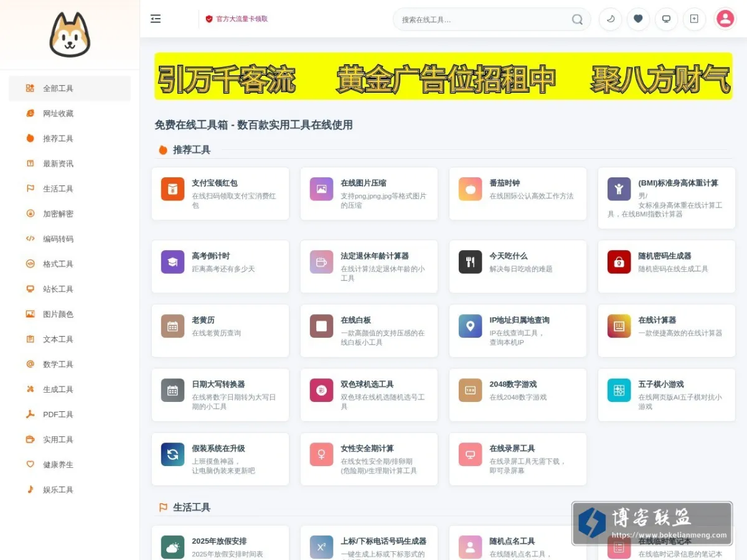The image size is (747, 560).
Task: Click the 生活工具 section heading
Action: coord(192,507)
